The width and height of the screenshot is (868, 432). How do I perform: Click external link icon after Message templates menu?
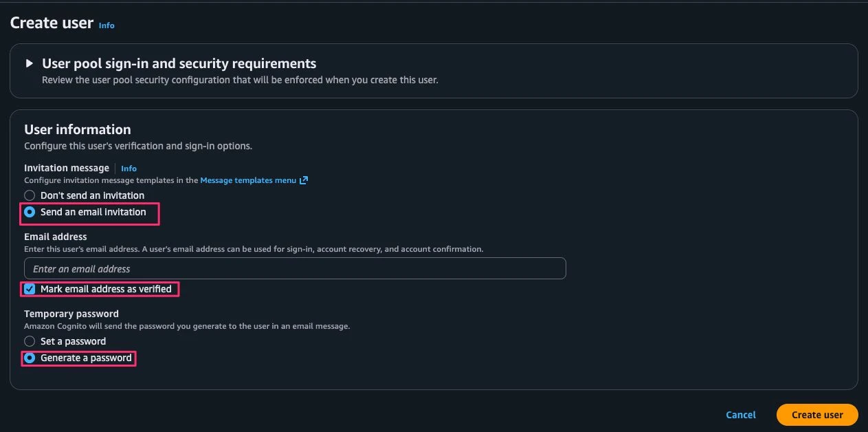click(304, 180)
